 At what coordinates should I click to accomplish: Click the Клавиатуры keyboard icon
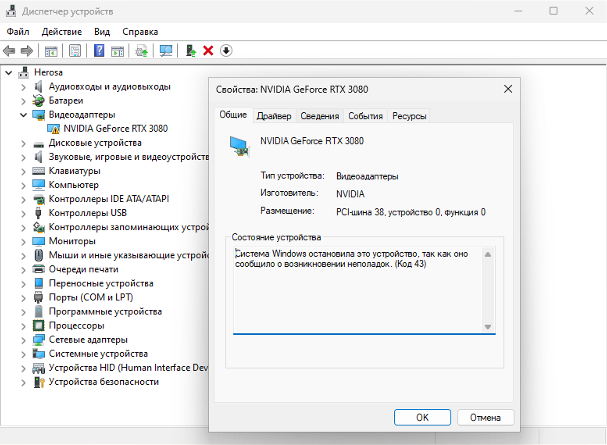(x=38, y=171)
